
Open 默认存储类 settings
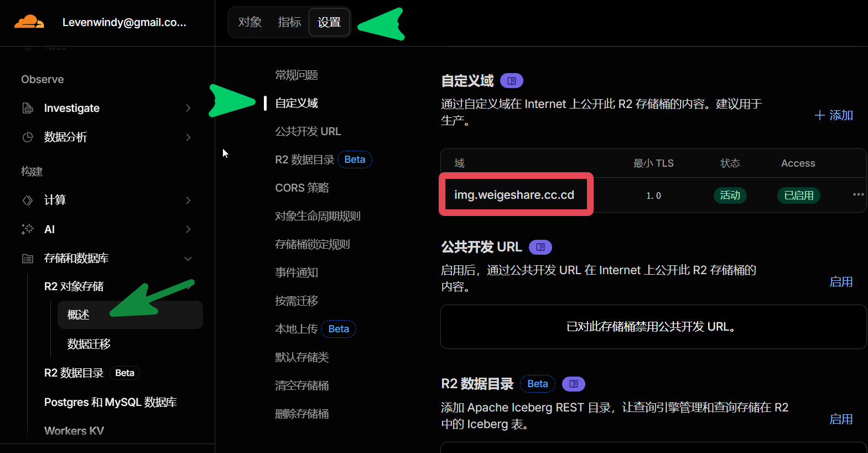point(302,357)
